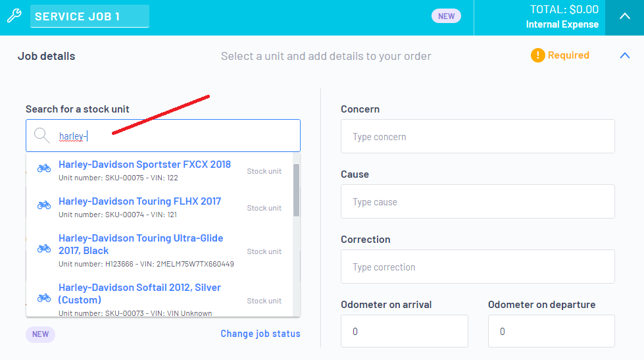Screen dimensions: 644x360
Task: Choose Harley-Davidson Touring Ultra-Glide 2017, Black
Action: [161, 251]
